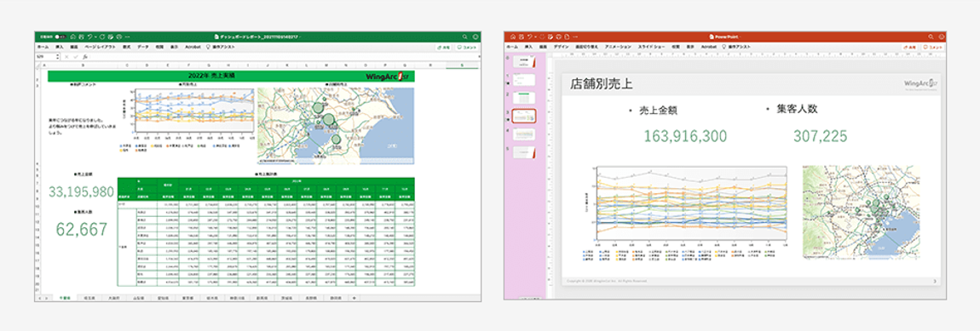Click the Name Box stepper arrows in Excel

coord(57,57)
